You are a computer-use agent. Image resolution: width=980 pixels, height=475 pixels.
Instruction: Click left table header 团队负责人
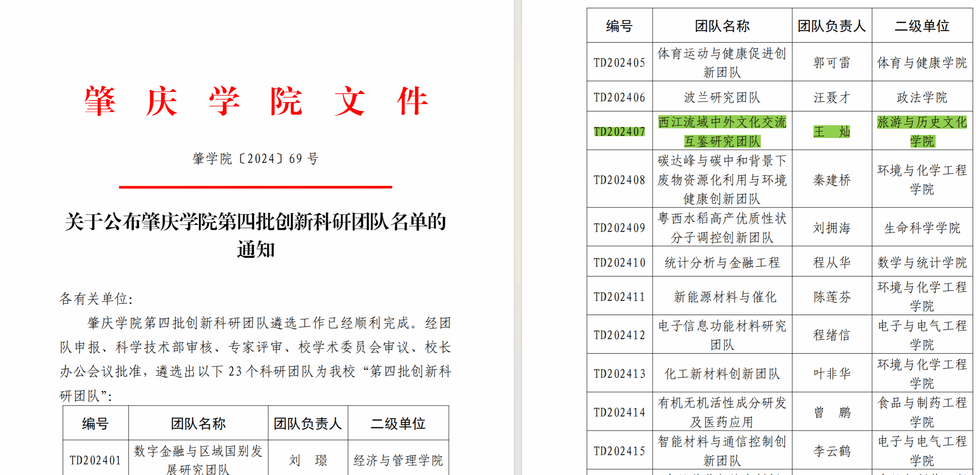(308, 423)
